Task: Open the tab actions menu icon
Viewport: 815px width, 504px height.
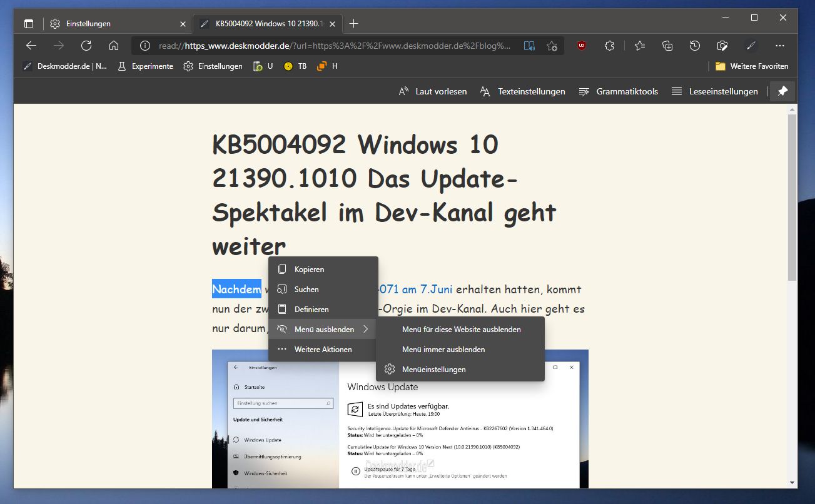Action: (28, 24)
